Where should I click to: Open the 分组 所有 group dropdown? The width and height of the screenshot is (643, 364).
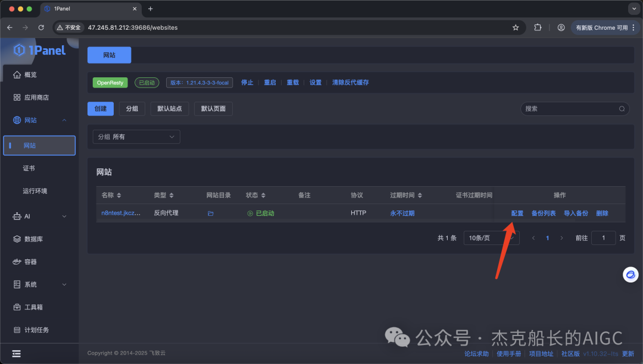pyautogui.click(x=136, y=137)
